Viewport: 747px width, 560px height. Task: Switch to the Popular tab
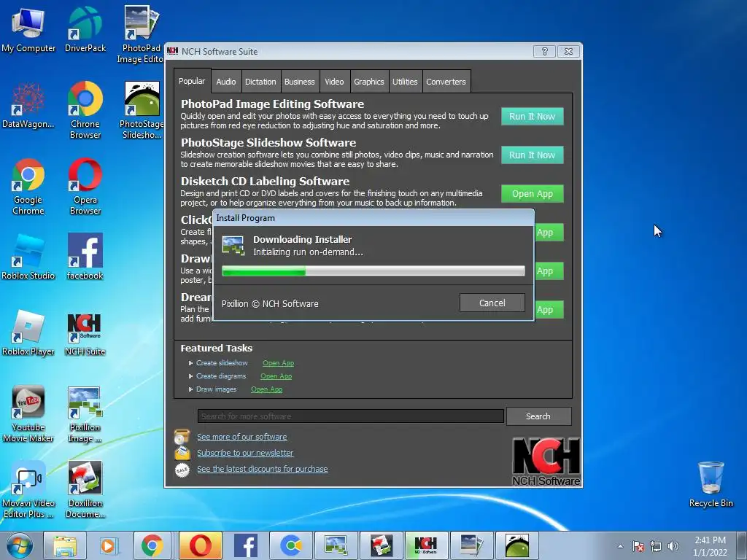[192, 81]
